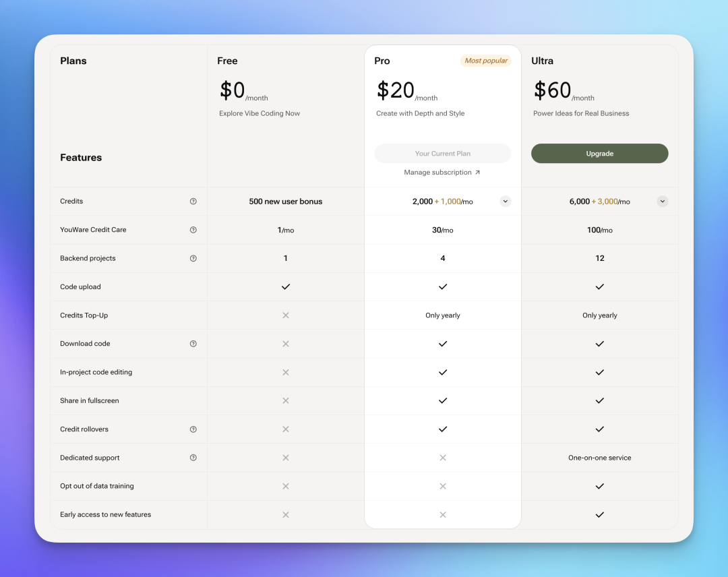
Task: Click the "Code upload" row label
Action: point(80,287)
